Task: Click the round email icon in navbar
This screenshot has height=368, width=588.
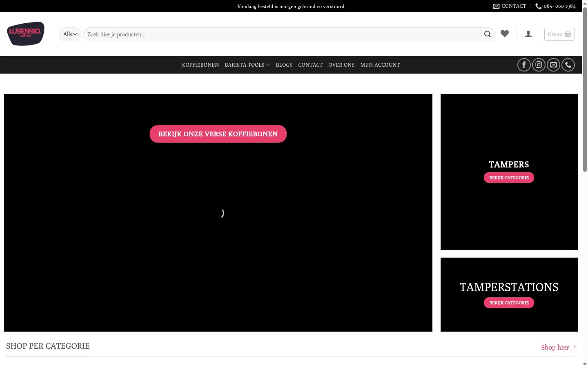Action: [x=553, y=65]
